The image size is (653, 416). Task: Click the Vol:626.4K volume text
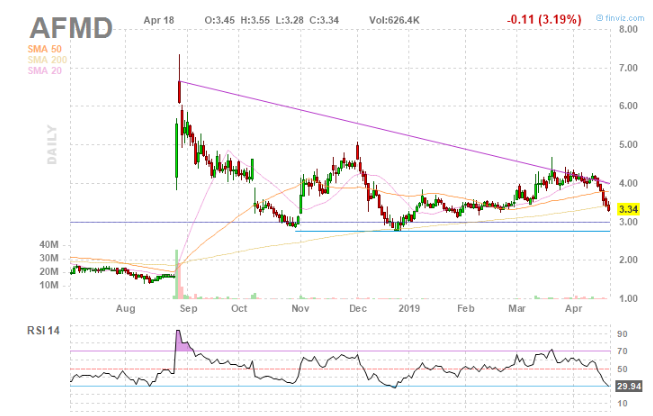394,20
